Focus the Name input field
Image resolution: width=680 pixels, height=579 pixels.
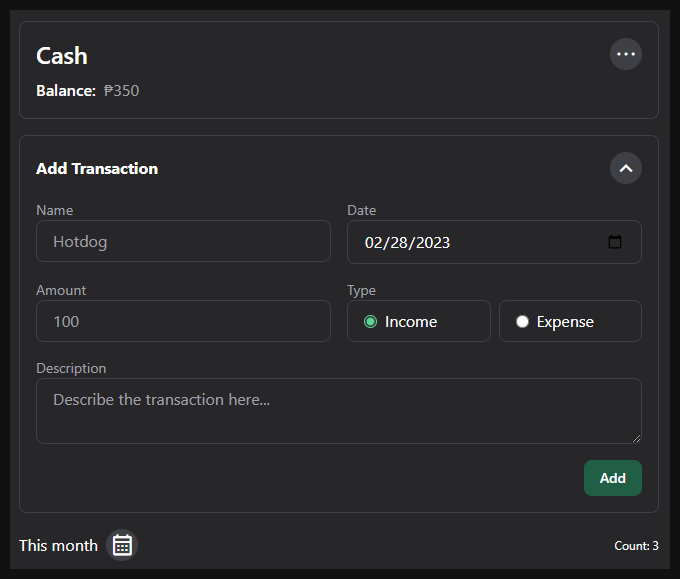[183, 241]
